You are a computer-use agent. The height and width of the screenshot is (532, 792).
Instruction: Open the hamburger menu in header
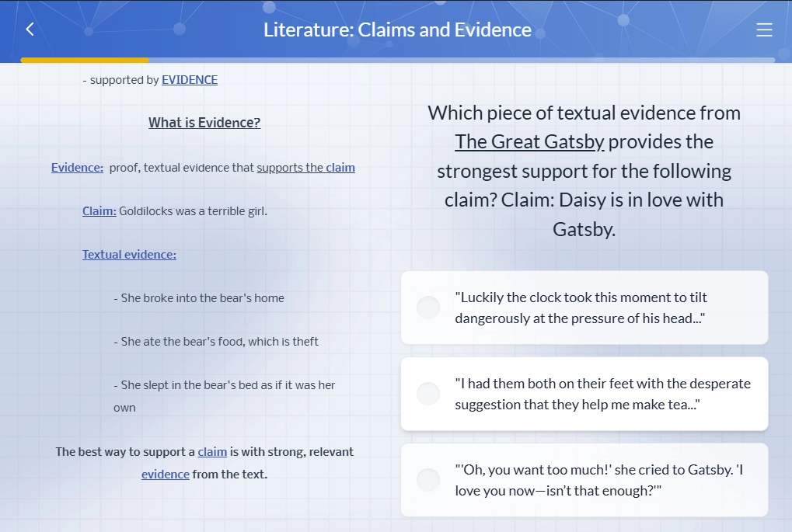tap(764, 30)
